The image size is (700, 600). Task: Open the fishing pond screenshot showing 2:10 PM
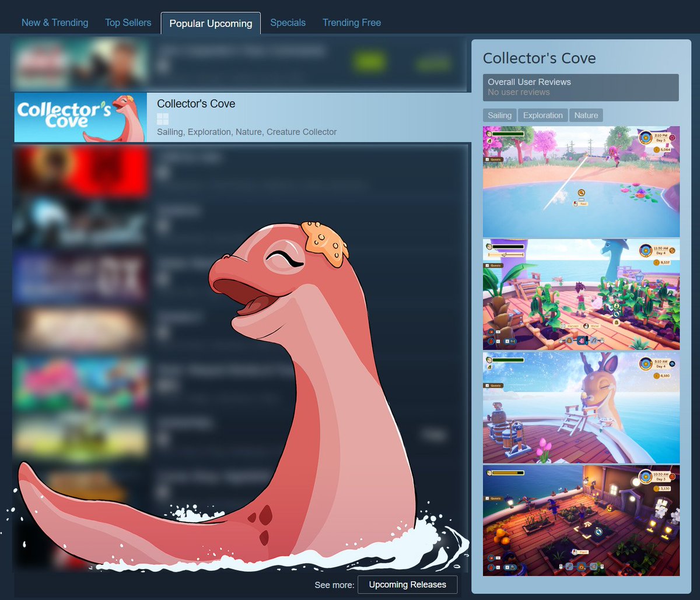tap(581, 181)
